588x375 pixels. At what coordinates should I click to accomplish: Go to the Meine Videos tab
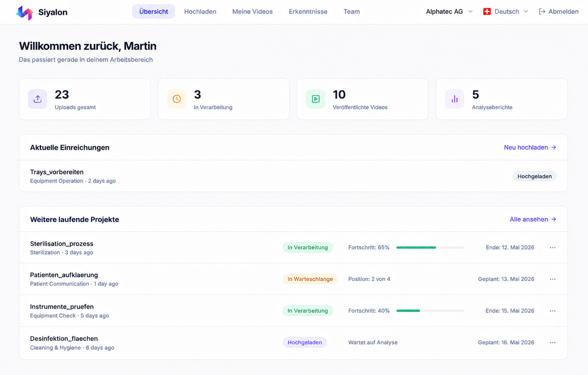(x=252, y=12)
